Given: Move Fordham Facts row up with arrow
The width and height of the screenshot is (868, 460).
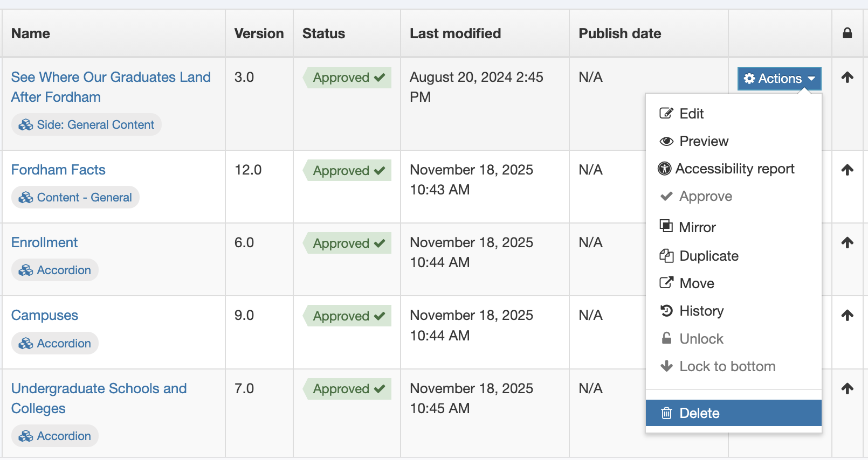Looking at the screenshot, I should point(848,170).
